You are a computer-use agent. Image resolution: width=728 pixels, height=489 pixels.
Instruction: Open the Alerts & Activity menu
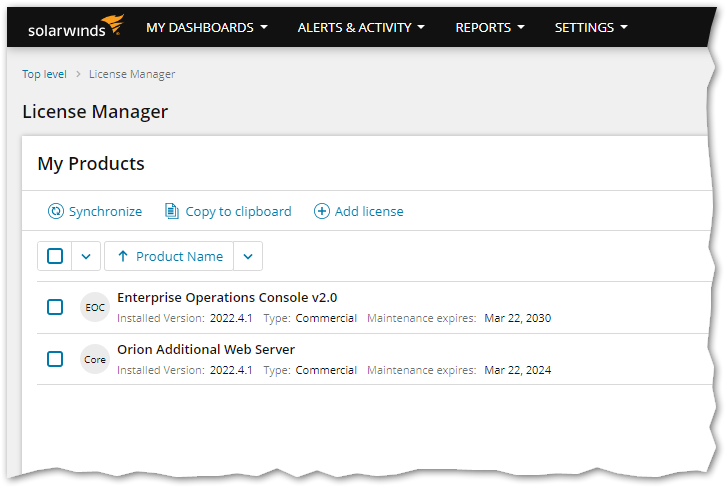[x=361, y=27]
